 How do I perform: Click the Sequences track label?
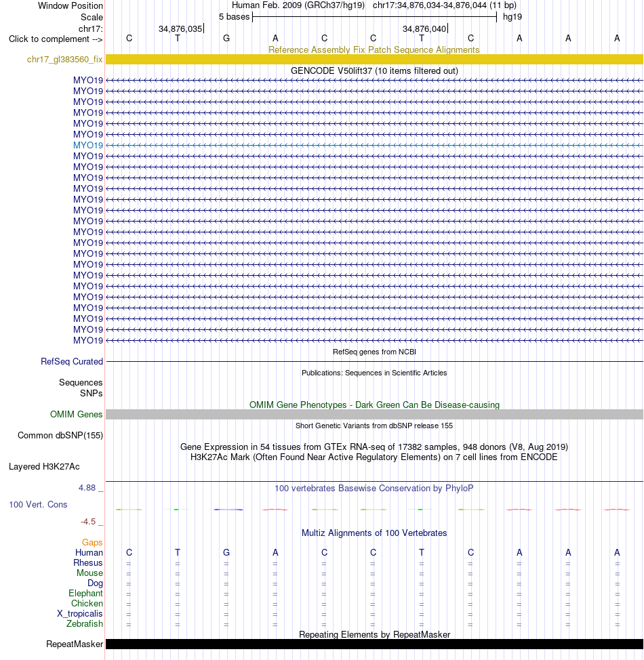click(81, 383)
